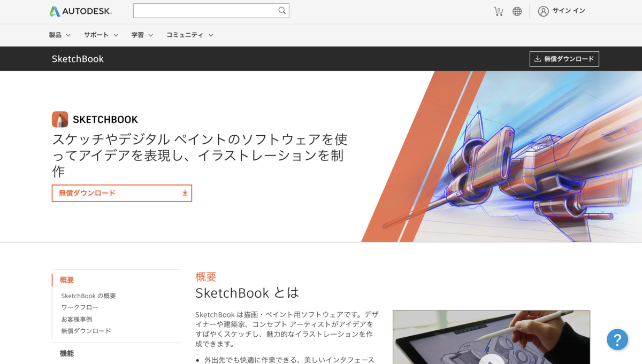This screenshot has height=364, width=642.
Task: Expand the 学習 menu
Action: pos(142,35)
